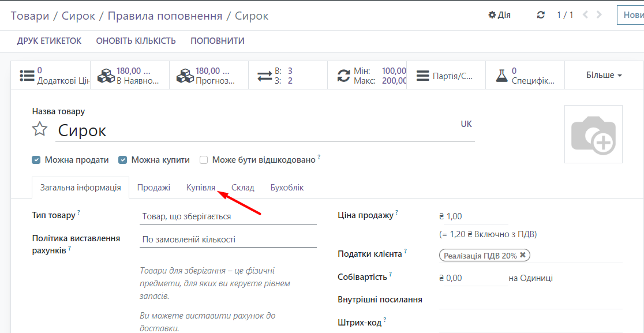Open the Дія actions dropdown

coord(500,15)
